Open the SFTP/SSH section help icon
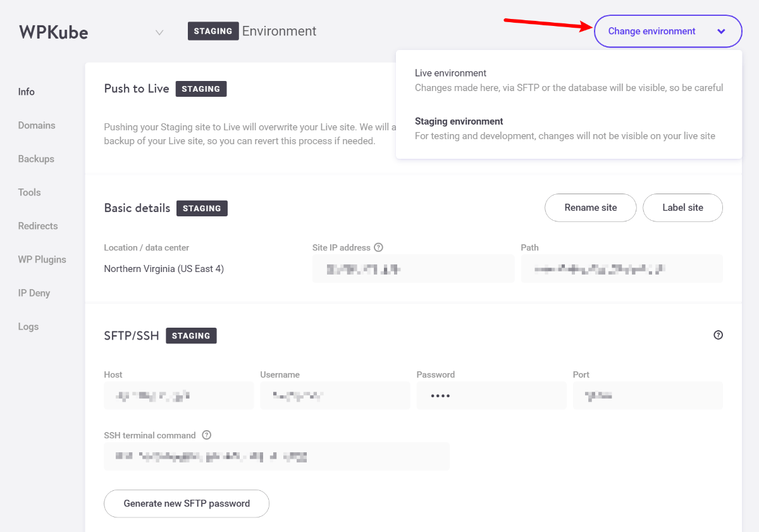This screenshot has height=532, width=759. [x=718, y=335]
